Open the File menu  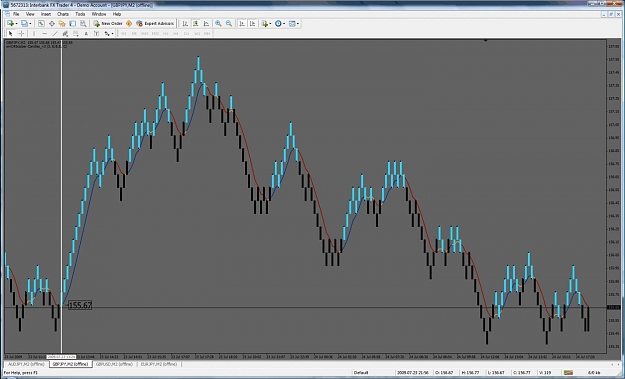pos(16,14)
